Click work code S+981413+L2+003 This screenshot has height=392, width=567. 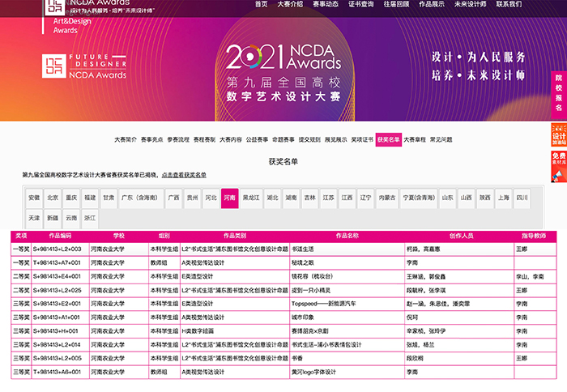tap(58, 249)
